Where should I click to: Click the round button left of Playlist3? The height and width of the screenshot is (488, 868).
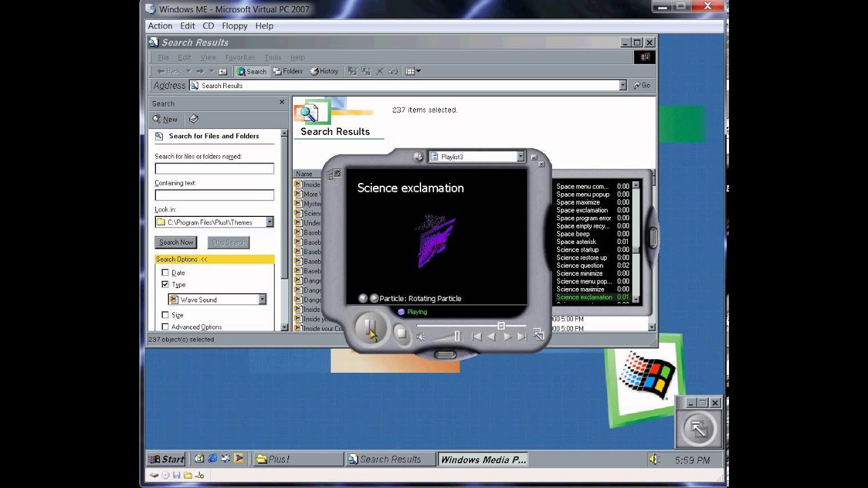pyautogui.click(x=418, y=157)
